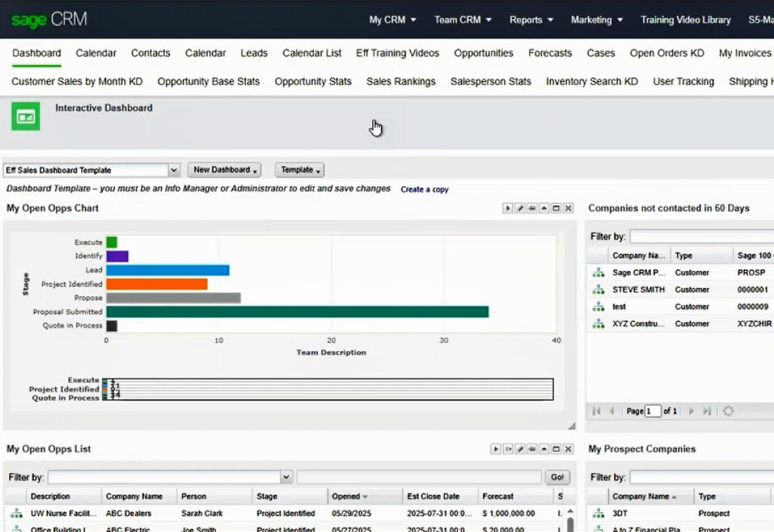The image size is (774, 532).
Task: Collapse My Open Opps Chart with the up-arrow icon
Action: pyautogui.click(x=544, y=208)
